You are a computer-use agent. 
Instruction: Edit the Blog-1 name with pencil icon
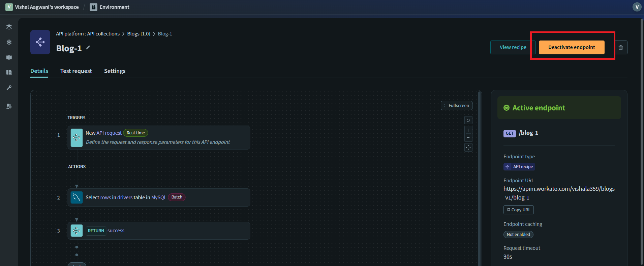[88, 48]
